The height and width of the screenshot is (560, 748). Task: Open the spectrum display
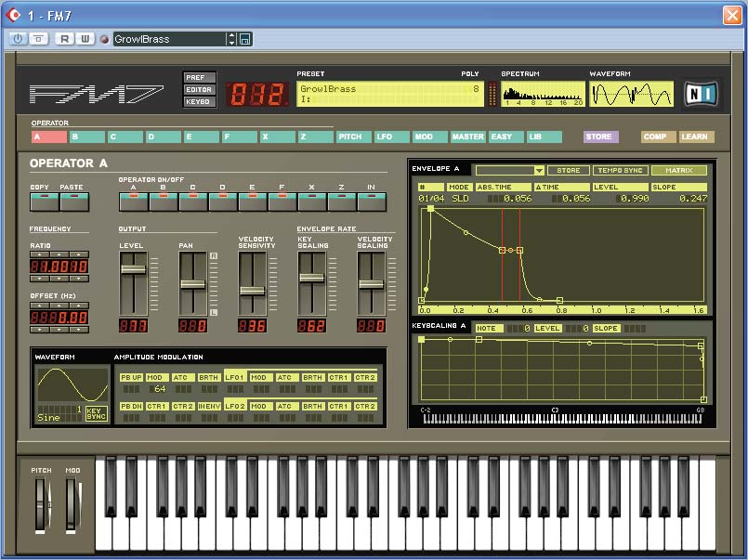[x=543, y=94]
